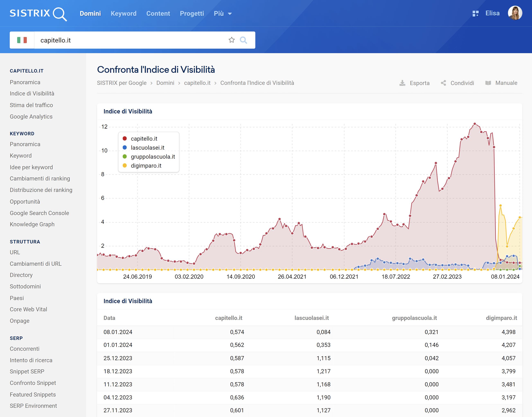The image size is (532, 417).
Task: Click the 06.12.2021 x-axis date label
Action: click(x=344, y=277)
